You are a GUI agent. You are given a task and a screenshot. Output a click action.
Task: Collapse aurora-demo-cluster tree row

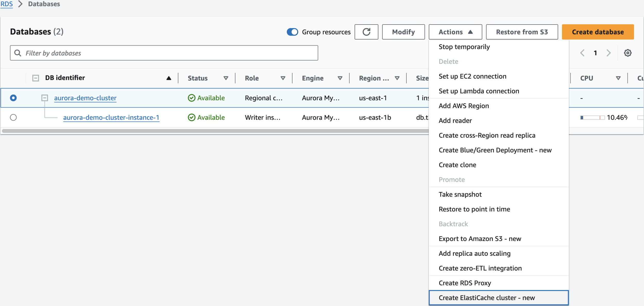pos(45,98)
